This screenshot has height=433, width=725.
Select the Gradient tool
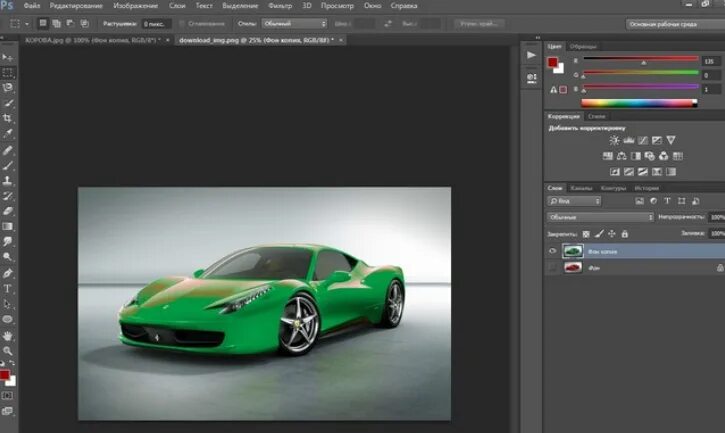[7, 226]
